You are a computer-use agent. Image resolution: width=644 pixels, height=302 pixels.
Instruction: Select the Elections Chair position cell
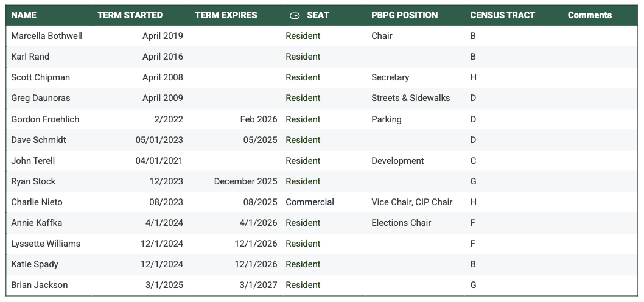pos(415,223)
